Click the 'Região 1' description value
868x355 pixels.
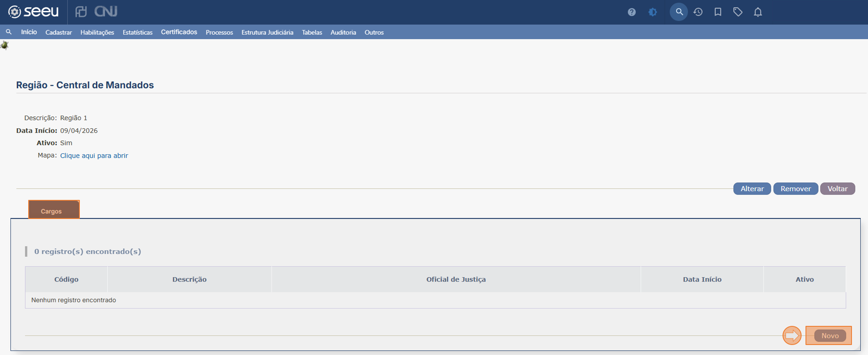[74, 118]
